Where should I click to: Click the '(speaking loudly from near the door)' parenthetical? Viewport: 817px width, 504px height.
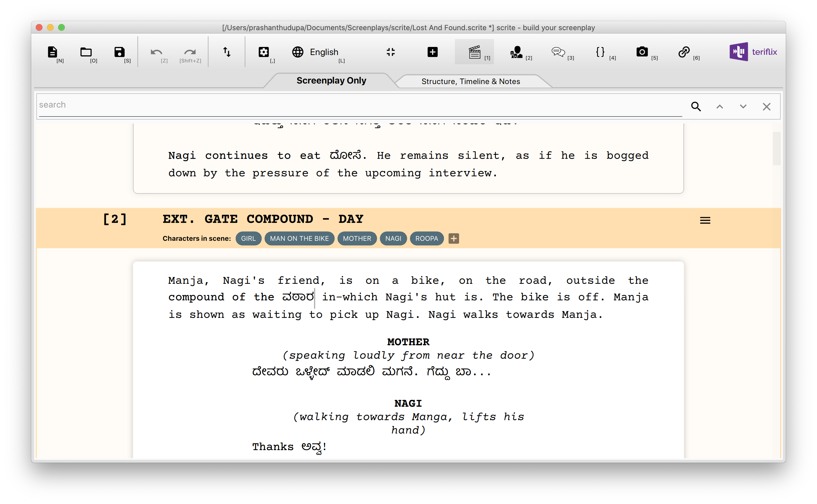pos(408,356)
